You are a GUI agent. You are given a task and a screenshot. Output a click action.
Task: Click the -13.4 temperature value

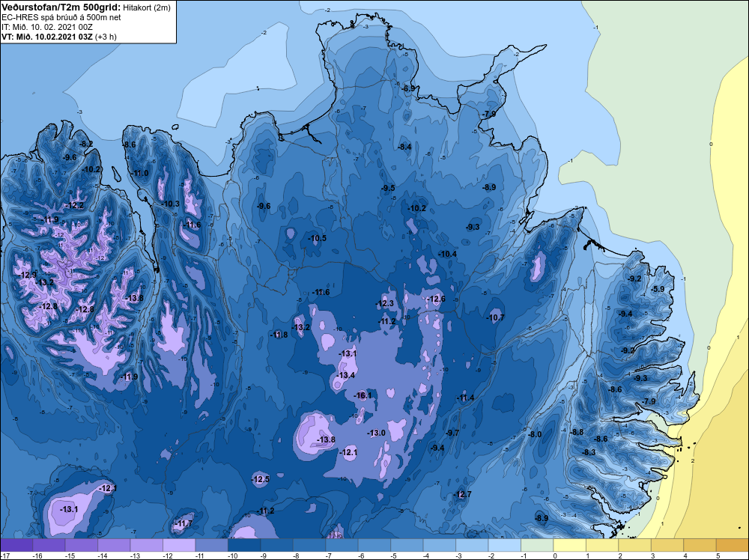(346, 375)
